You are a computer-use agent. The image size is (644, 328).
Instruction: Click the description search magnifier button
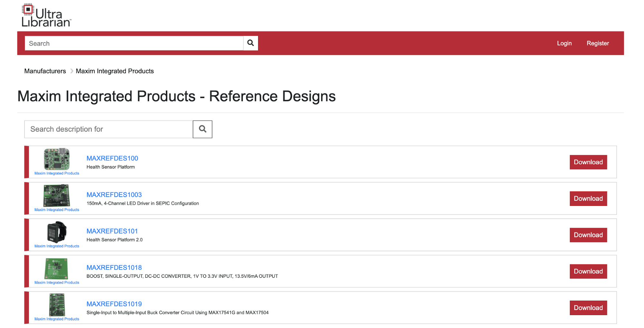coord(202,129)
